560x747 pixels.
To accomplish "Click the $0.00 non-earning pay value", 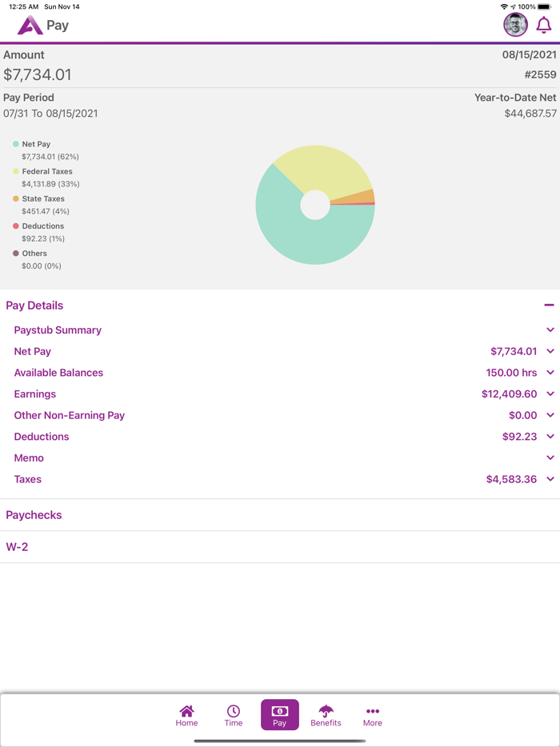I will (523, 415).
